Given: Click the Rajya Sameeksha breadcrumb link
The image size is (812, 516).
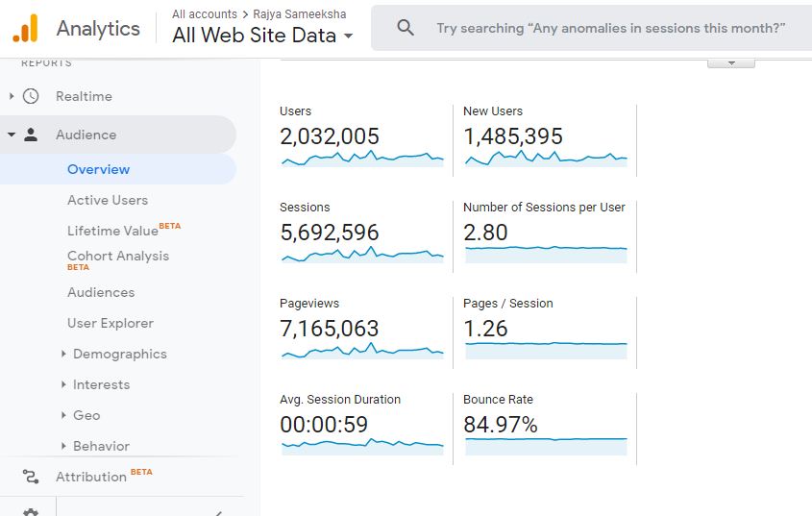Looking at the screenshot, I should click(299, 14).
